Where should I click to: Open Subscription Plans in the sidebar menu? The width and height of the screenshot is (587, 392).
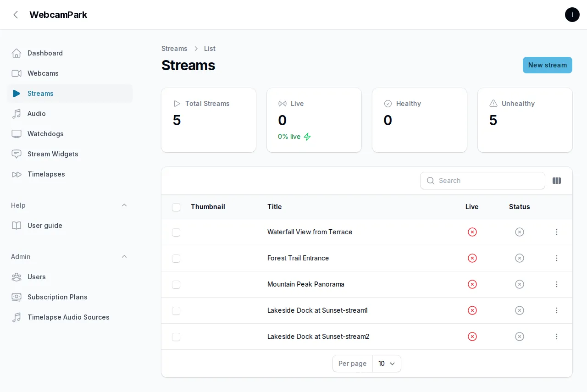(x=70, y=297)
